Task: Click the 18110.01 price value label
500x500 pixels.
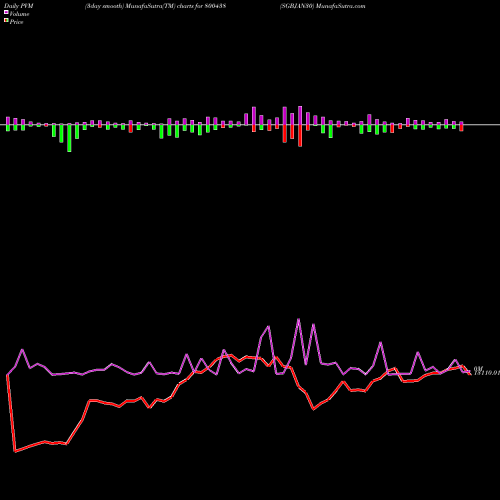Action: 487,373
